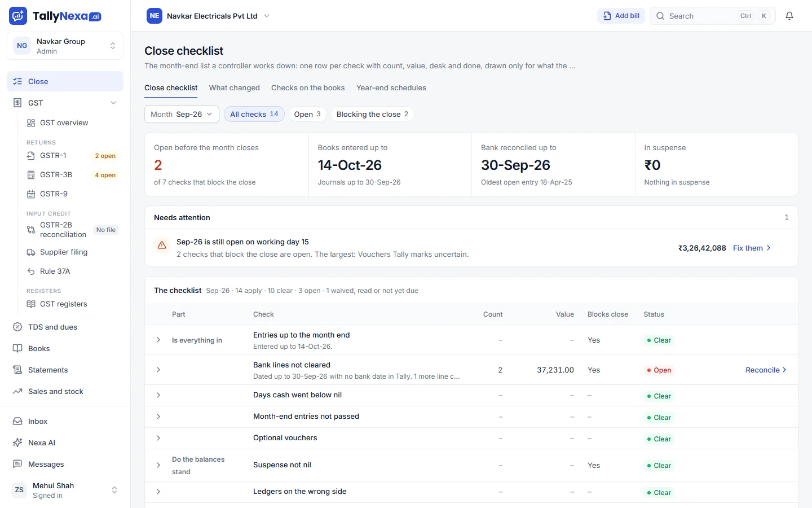Screen dimensions: 812x508
Task: Click the Fix them link
Action: point(752,248)
